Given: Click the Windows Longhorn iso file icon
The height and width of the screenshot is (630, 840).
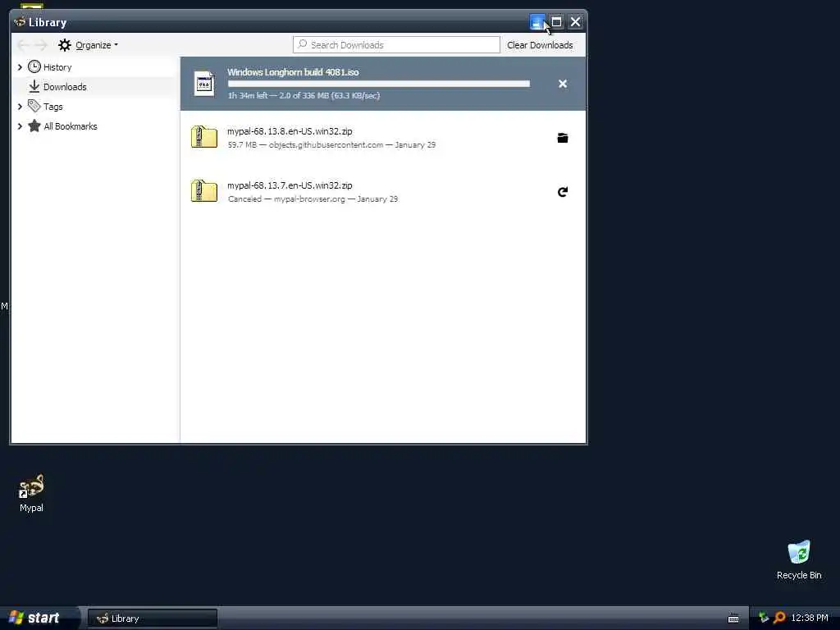Looking at the screenshot, I should click(204, 84).
